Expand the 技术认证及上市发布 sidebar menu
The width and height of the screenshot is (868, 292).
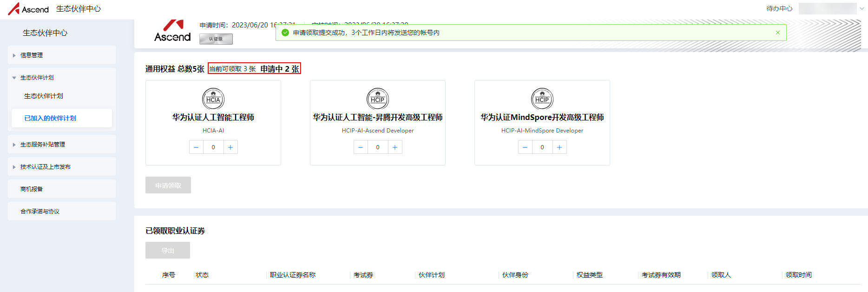pyautogui.click(x=62, y=166)
